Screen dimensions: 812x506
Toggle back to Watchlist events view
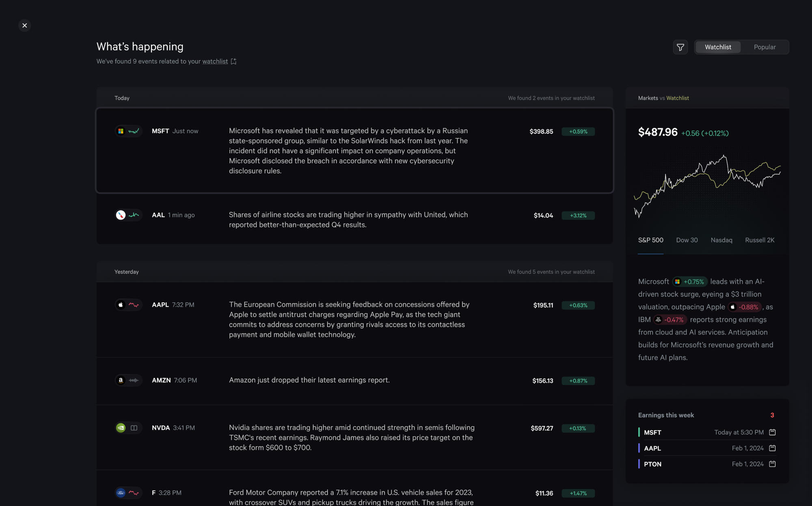[717, 47]
